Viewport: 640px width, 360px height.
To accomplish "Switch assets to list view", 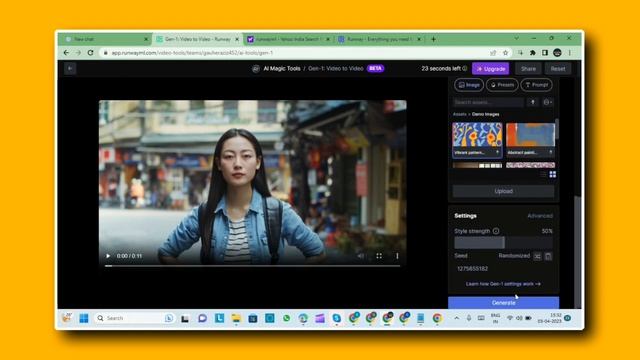I will [x=543, y=174].
